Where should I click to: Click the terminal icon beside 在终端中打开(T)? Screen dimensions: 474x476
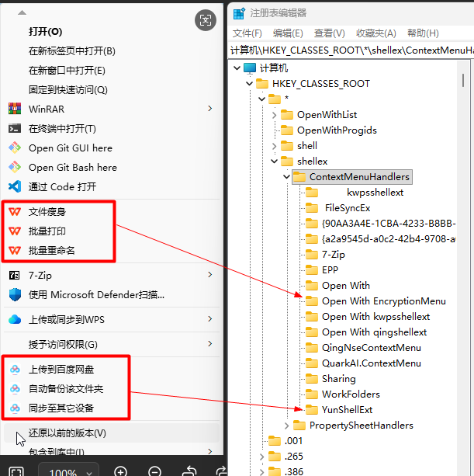point(15,128)
